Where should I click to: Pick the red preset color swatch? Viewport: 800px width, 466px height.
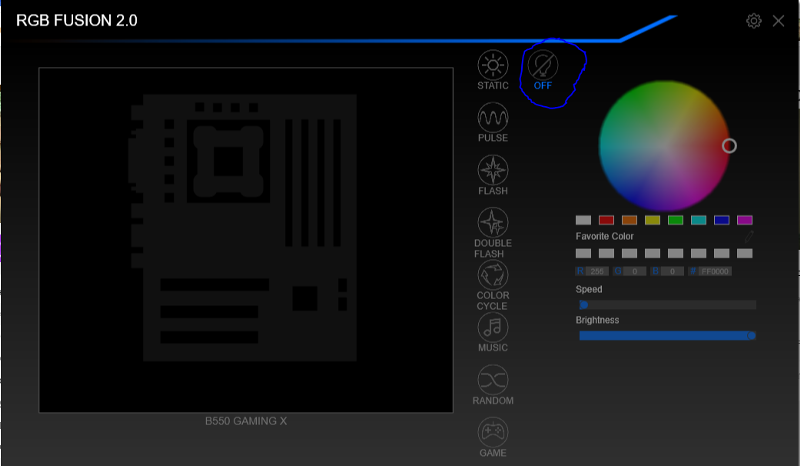point(606,220)
